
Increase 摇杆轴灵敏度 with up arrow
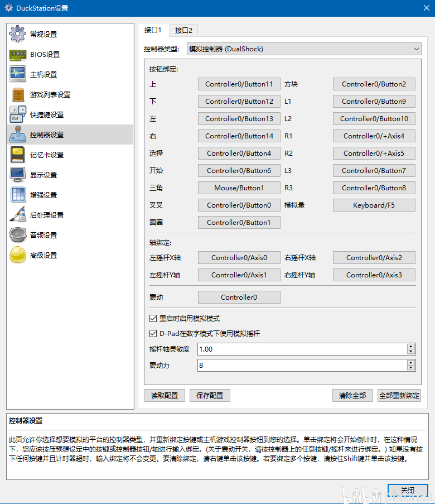coord(411,346)
